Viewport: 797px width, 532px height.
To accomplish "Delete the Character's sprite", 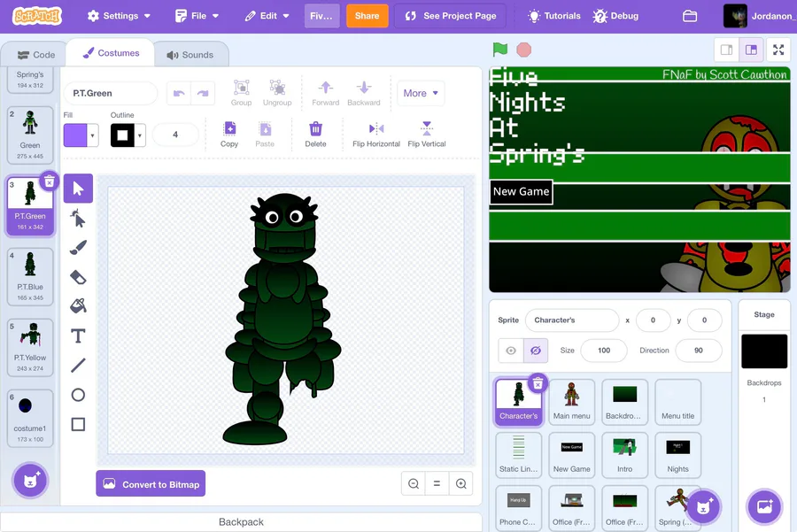I will (538, 383).
